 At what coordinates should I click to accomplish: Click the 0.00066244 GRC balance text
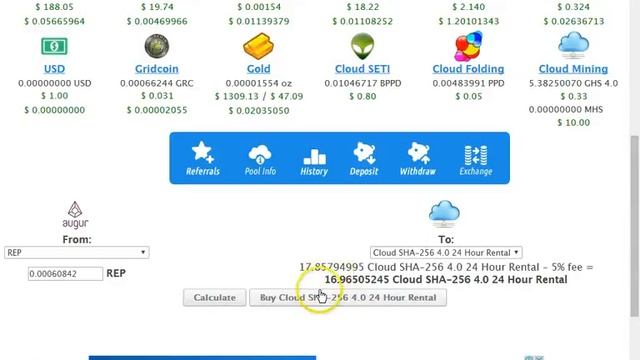[x=157, y=83]
